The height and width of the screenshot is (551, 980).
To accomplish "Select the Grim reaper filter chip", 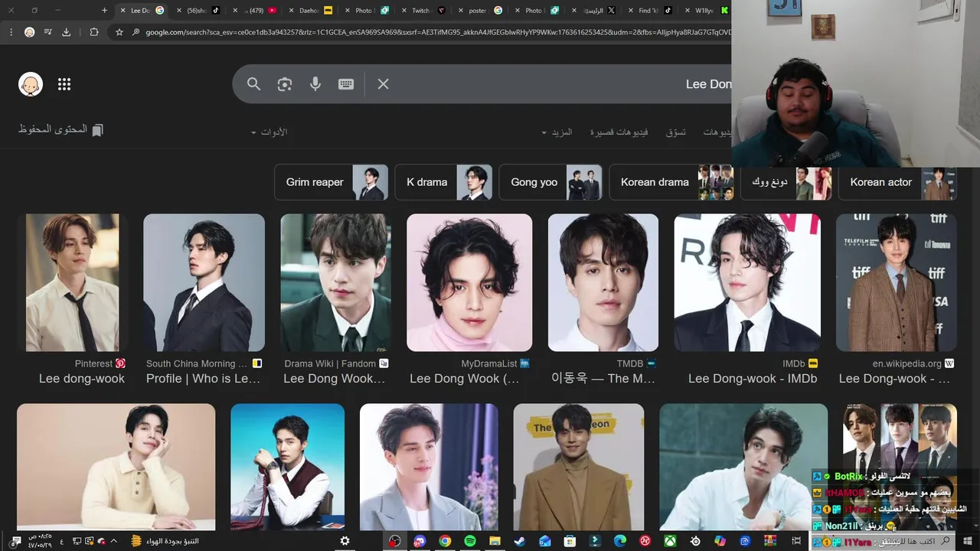I will tap(332, 182).
